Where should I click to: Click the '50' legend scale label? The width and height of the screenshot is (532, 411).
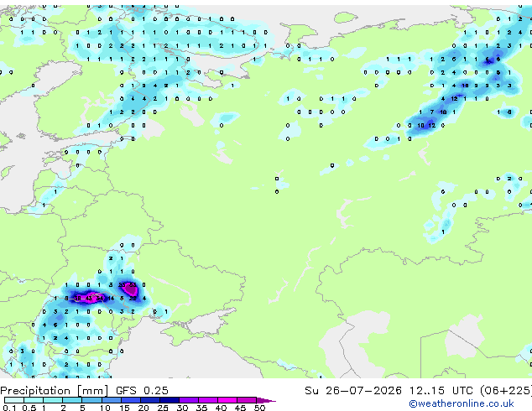click(260, 408)
